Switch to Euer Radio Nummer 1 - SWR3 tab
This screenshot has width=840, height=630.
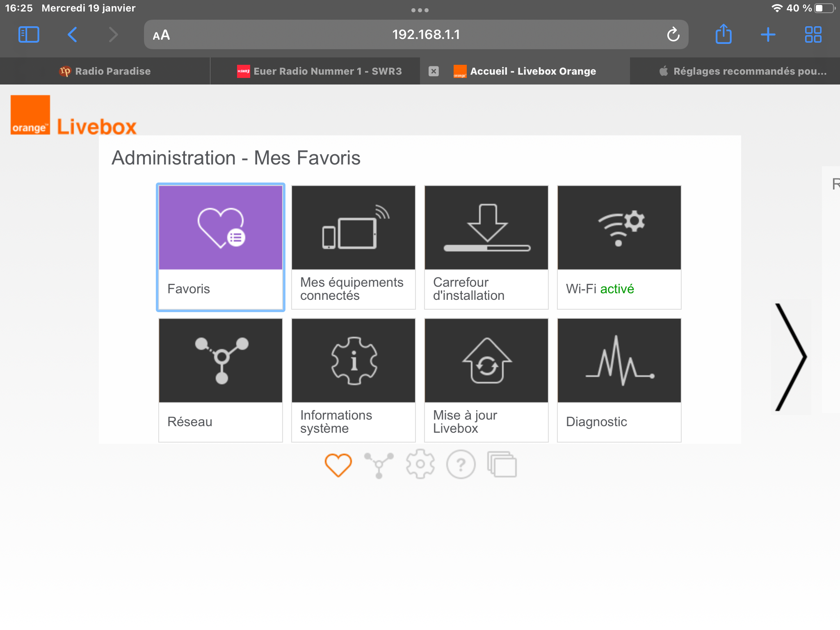pos(320,71)
